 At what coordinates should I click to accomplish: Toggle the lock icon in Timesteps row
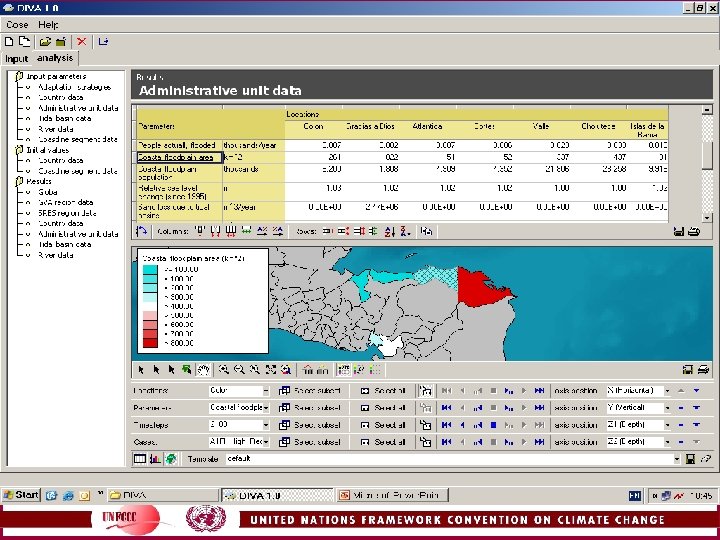[x=426, y=425]
